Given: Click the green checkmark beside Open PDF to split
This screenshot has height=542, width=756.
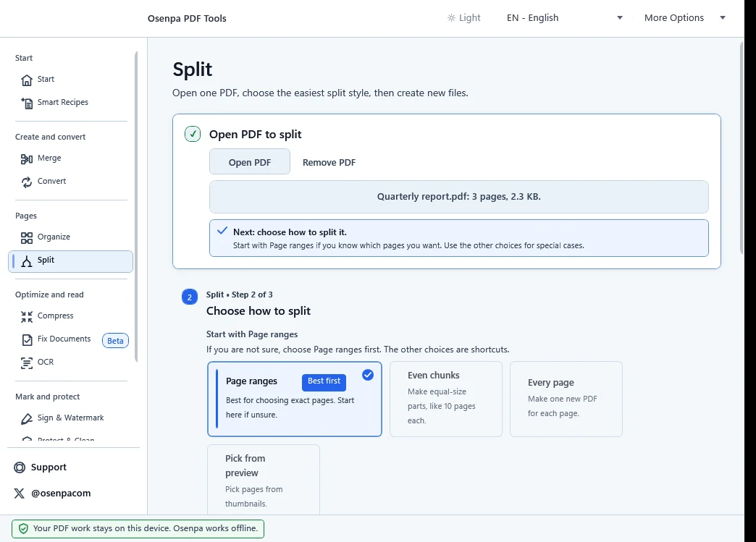Looking at the screenshot, I should coord(193,134).
